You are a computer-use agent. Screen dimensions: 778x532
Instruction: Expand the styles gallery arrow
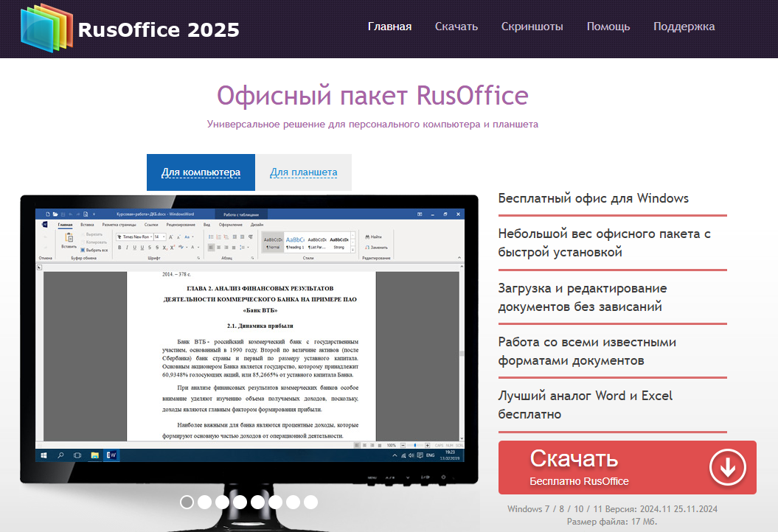point(352,249)
